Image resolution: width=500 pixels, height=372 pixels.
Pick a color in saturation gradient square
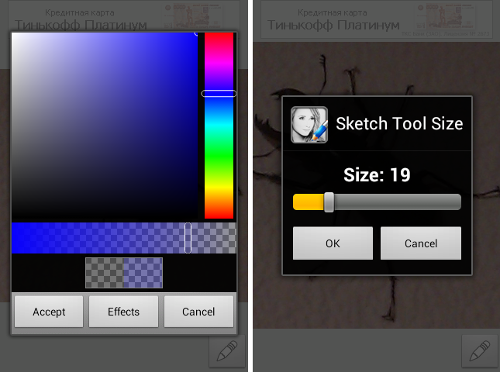pyautogui.click(x=105, y=126)
